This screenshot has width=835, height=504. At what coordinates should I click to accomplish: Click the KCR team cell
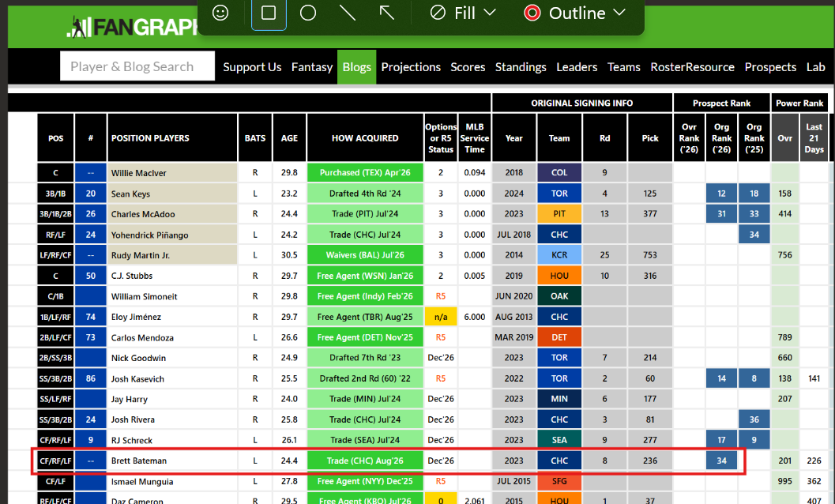click(559, 255)
